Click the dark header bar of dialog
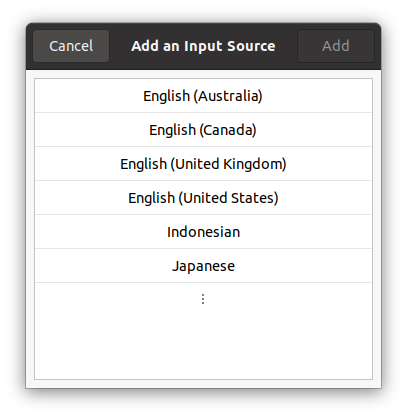Screen dimensions: 407x417 pyautogui.click(x=287, y=46)
